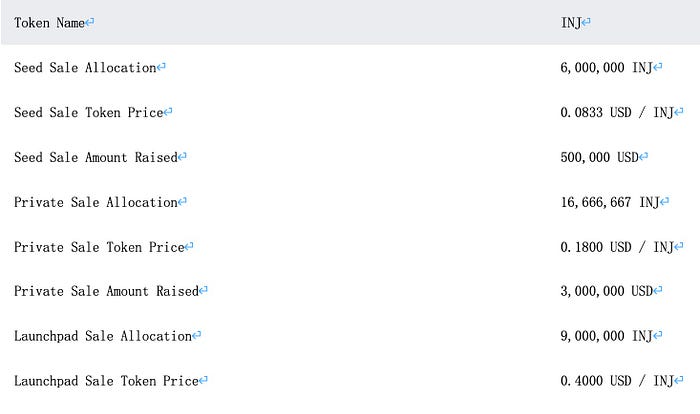The height and width of the screenshot is (414, 700).
Task: Select the Seed Sale Token Price label
Action: (x=88, y=113)
